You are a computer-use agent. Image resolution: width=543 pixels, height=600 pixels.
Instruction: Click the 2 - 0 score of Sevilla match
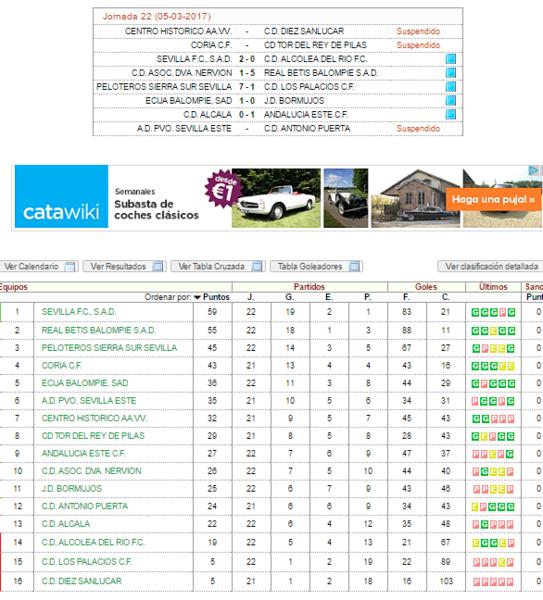click(247, 59)
